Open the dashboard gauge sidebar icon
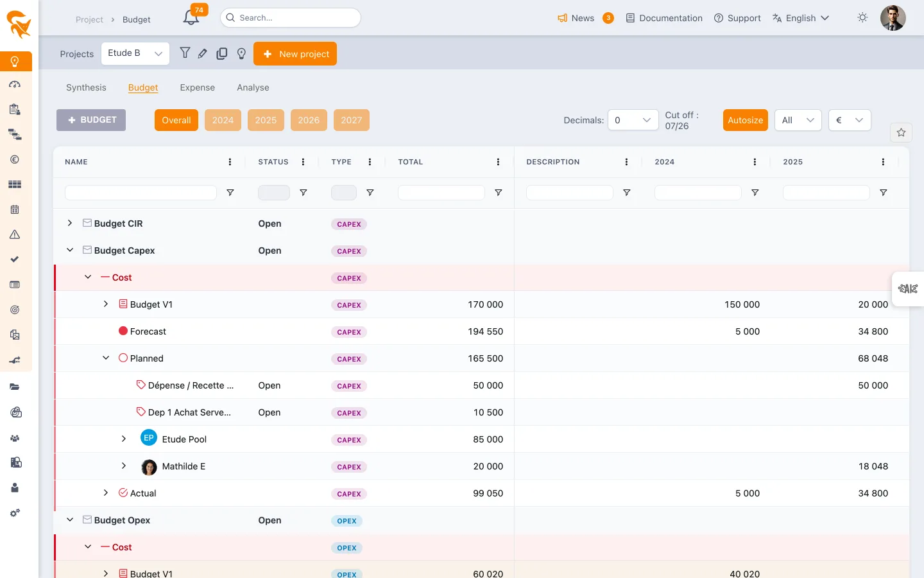Image resolution: width=924 pixels, height=578 pixels. click(x=15, y=84)
